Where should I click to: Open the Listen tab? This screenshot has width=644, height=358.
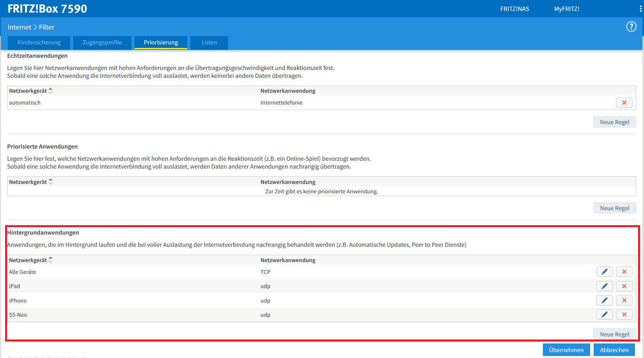(x=209, y=42)
